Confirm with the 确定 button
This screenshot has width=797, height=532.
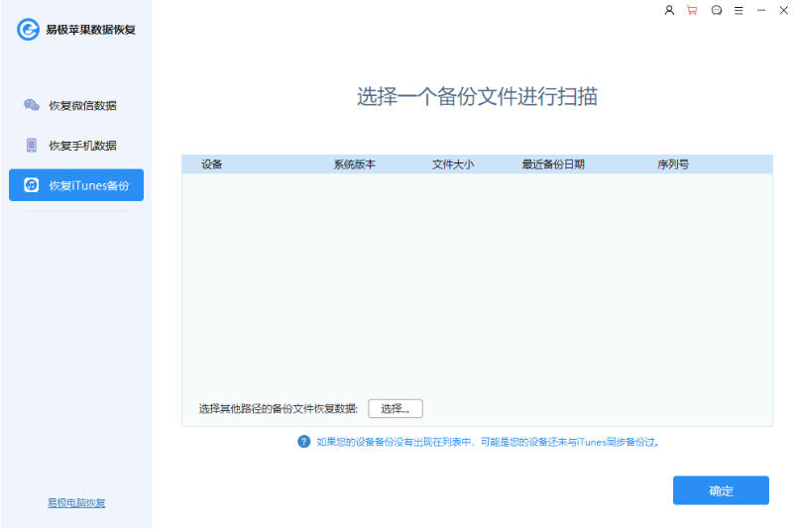pyautogui.click(x=721, y=490)
